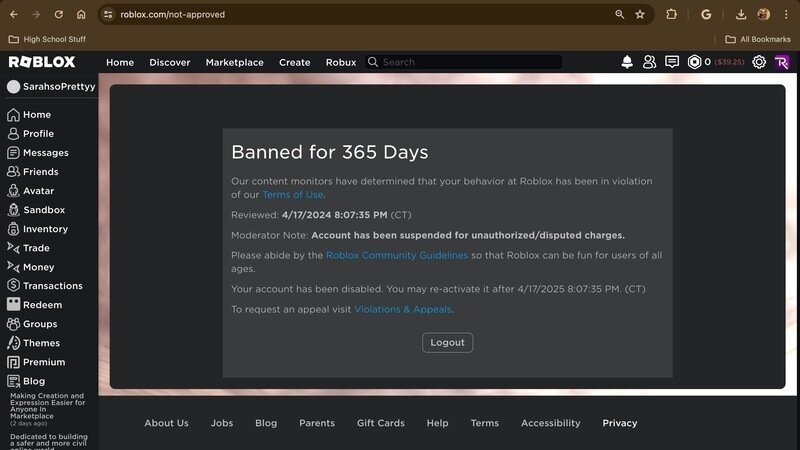Go back with browser back arrow

[14, 14]
